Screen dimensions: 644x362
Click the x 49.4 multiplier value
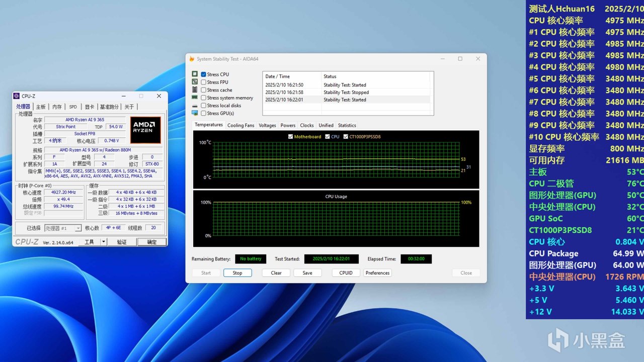pyautogui.click(x=63, y=200)
